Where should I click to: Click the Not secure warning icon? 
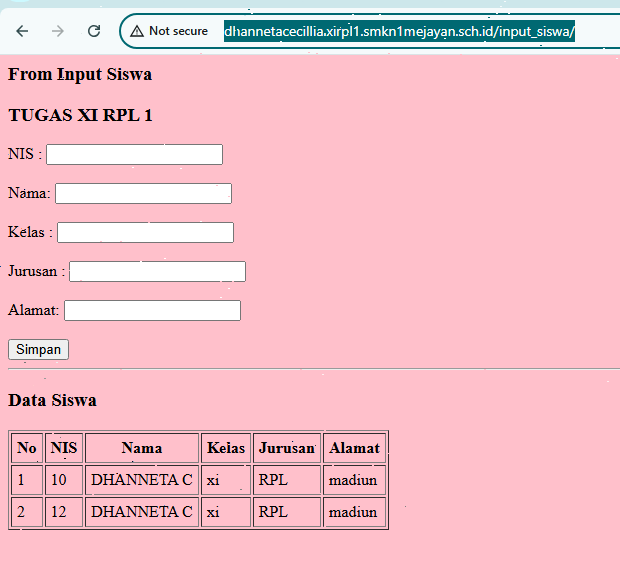[x=137, y=31]
